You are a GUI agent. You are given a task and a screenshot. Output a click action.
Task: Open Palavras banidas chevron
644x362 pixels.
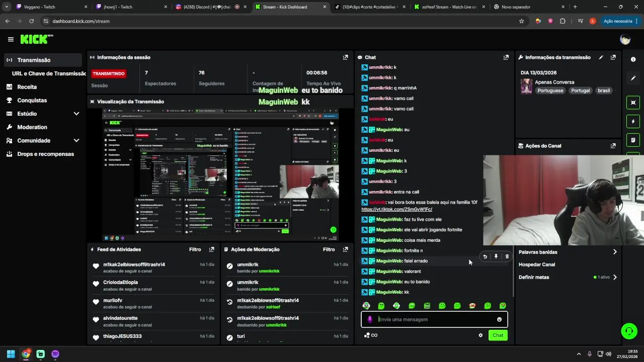click(x=614, y=252)
